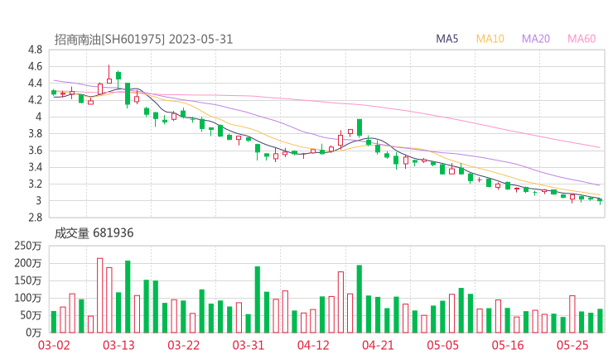Click the tall green volume bar after 03-13
This screenshot has height=364, width=613.
pos(128,297)
